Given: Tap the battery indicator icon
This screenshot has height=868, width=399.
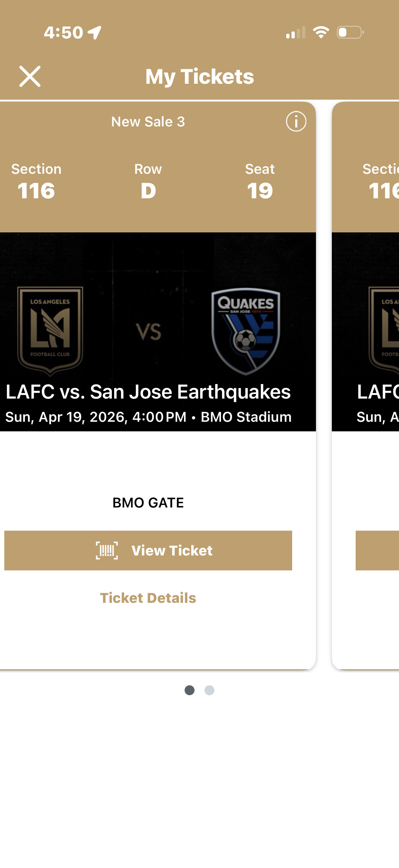Looking at the screenshot, I should tap(350, 32).
